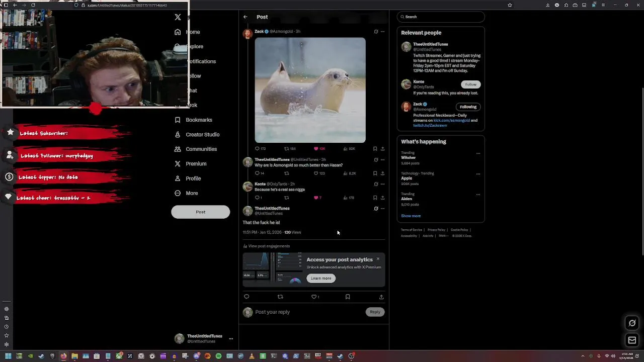View analytics on Zack's seal post

click(349, 149)
